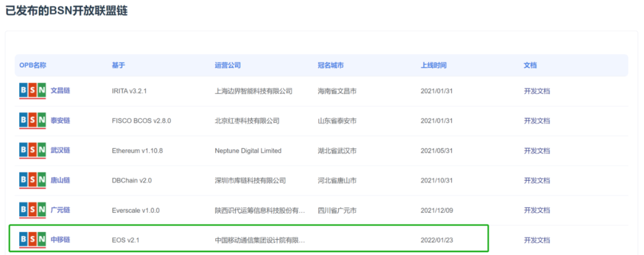The width and height of the screenshot is (644, 255).
Task: Open the 中移链 chain link
Action: [60, 240]
